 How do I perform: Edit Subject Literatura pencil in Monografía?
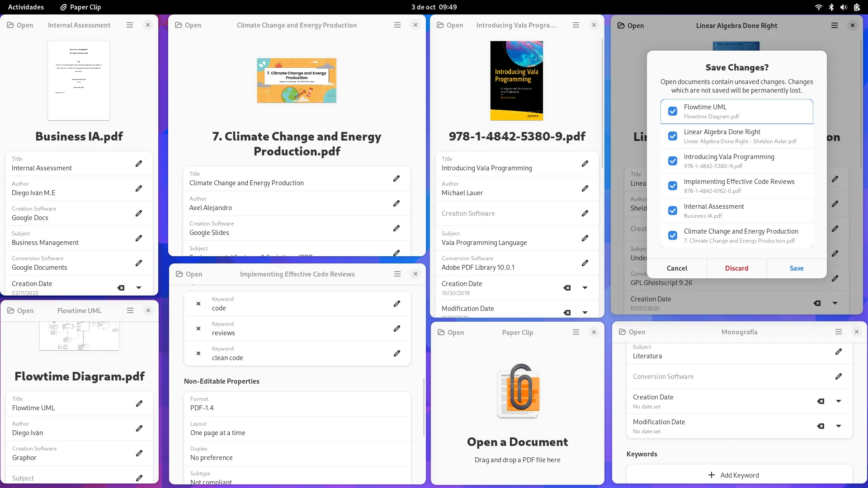(x=839, y=352)
